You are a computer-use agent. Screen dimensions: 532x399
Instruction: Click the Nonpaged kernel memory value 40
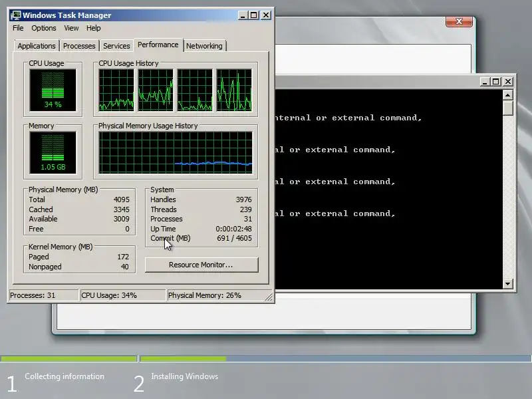(125, 267)
